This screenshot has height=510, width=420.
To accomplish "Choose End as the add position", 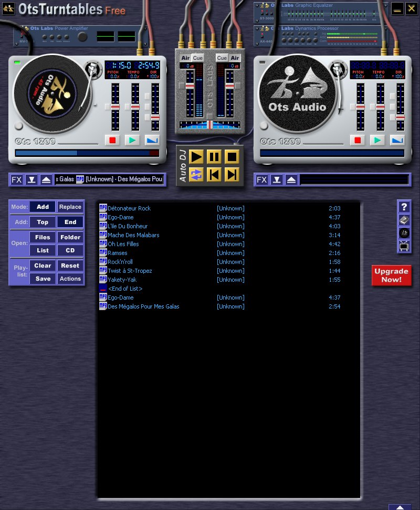I will point(70,222).
